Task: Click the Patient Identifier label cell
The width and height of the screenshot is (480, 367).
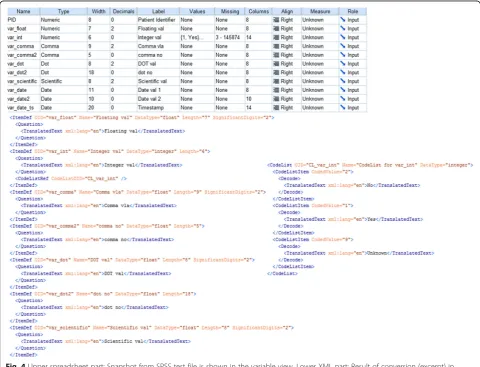Action: pyautogui.click(x=158, y=20)
